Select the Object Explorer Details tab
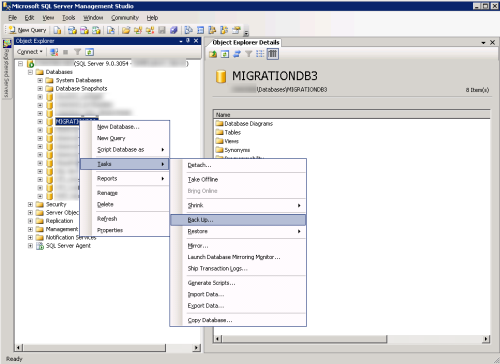Viewport: 500px width, 364px height. 246,43
